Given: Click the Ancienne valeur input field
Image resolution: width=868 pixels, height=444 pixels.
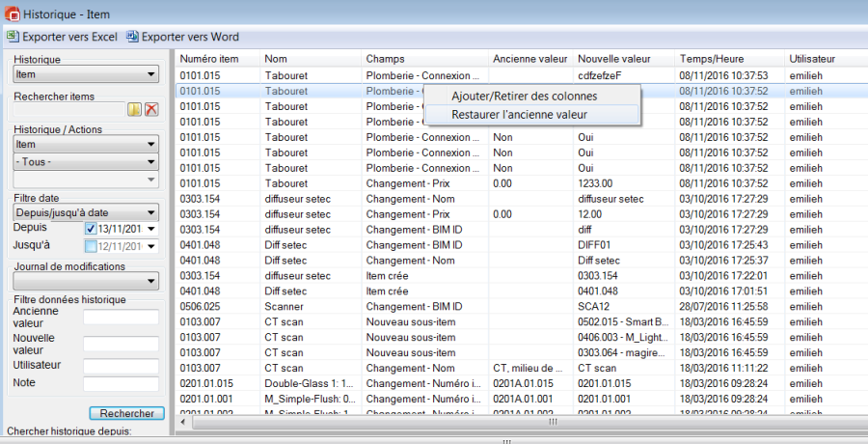Looking at the screenshot, I should point(121,318).
